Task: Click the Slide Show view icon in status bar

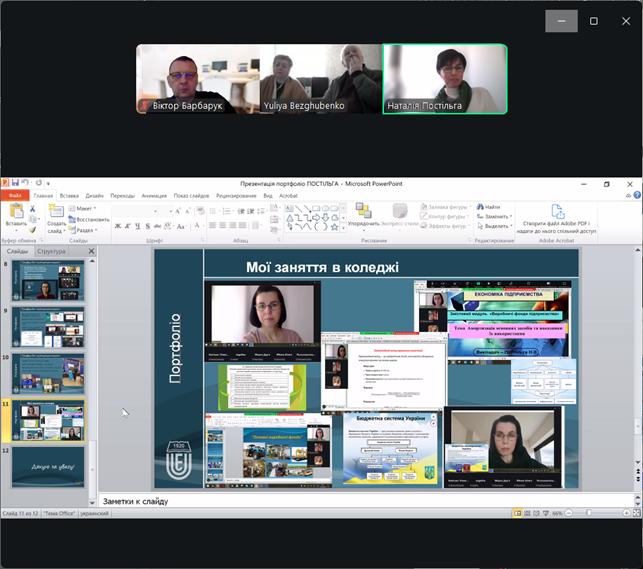Action: click(546, 513)
